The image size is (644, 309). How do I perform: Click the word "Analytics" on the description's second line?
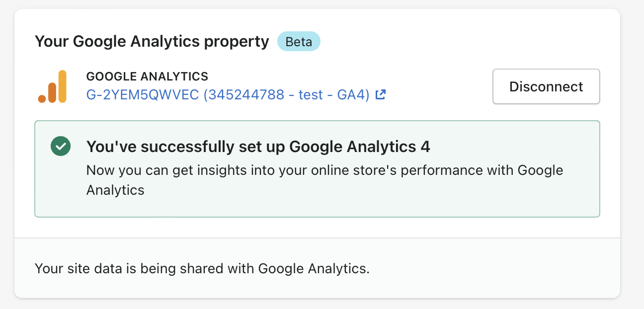point(115,190)
